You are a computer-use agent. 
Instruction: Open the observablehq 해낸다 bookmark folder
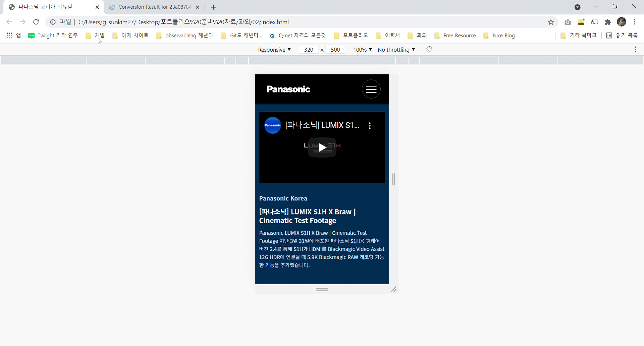click(x=185, y=36)
